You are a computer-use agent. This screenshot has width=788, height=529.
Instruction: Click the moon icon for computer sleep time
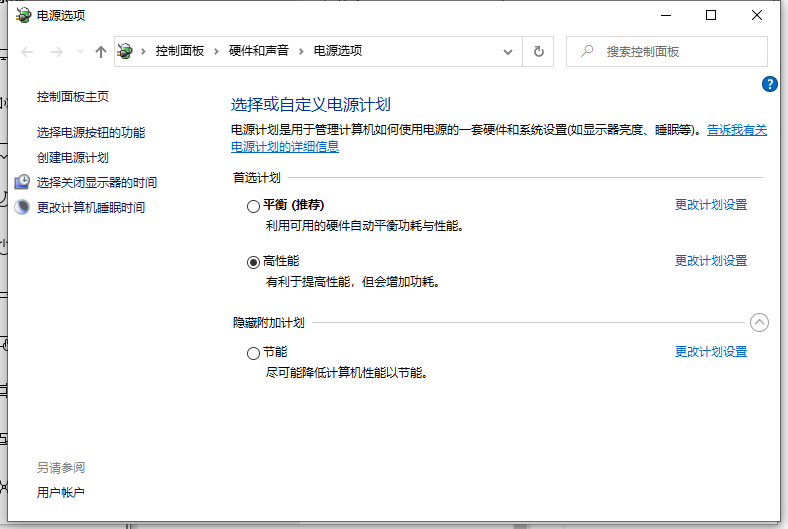tap(22, 207)
